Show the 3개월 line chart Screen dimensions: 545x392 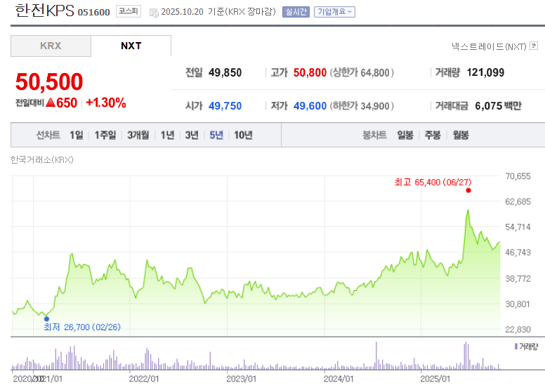[138, 135]
